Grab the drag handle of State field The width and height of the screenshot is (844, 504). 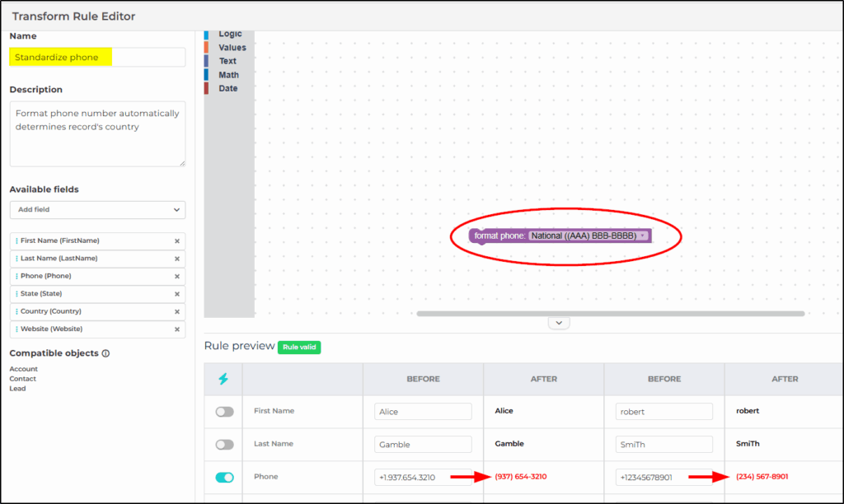click(x=16, y=294)
